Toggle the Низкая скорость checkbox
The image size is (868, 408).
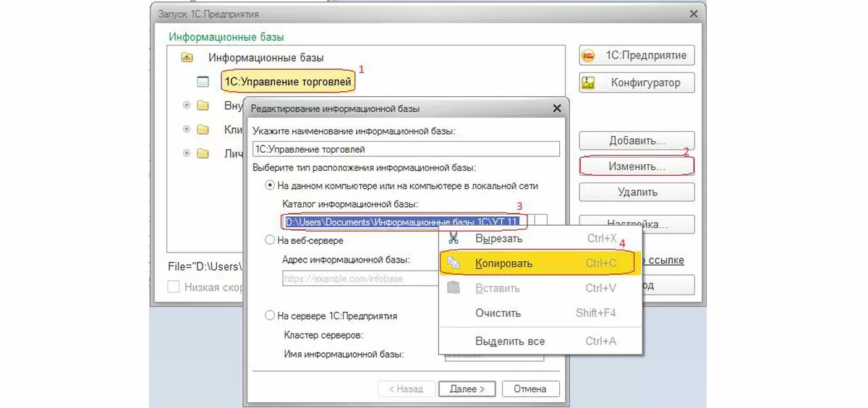point(174,286)
